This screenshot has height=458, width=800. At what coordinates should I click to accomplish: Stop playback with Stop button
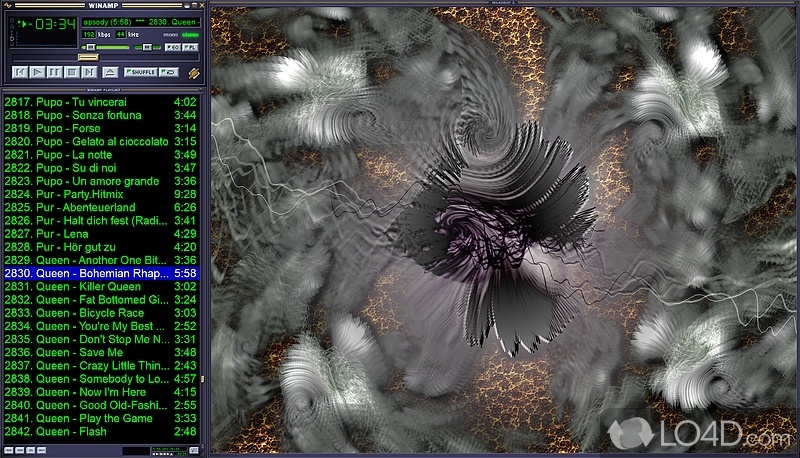[72, 72]
